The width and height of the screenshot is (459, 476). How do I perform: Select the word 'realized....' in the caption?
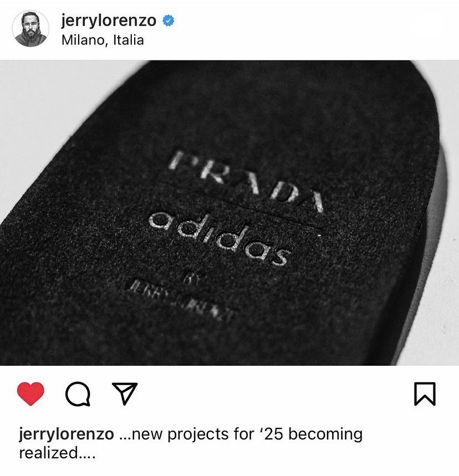point(58,453)
